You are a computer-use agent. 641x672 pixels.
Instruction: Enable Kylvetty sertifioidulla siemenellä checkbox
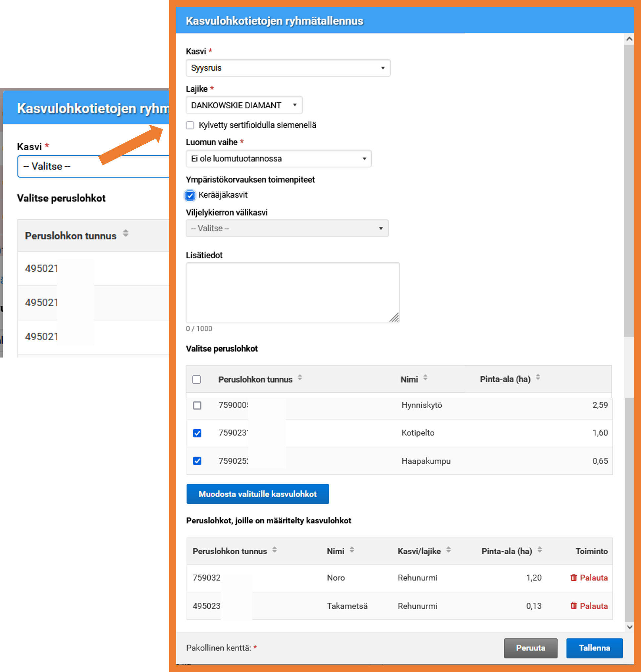point(190,125)
